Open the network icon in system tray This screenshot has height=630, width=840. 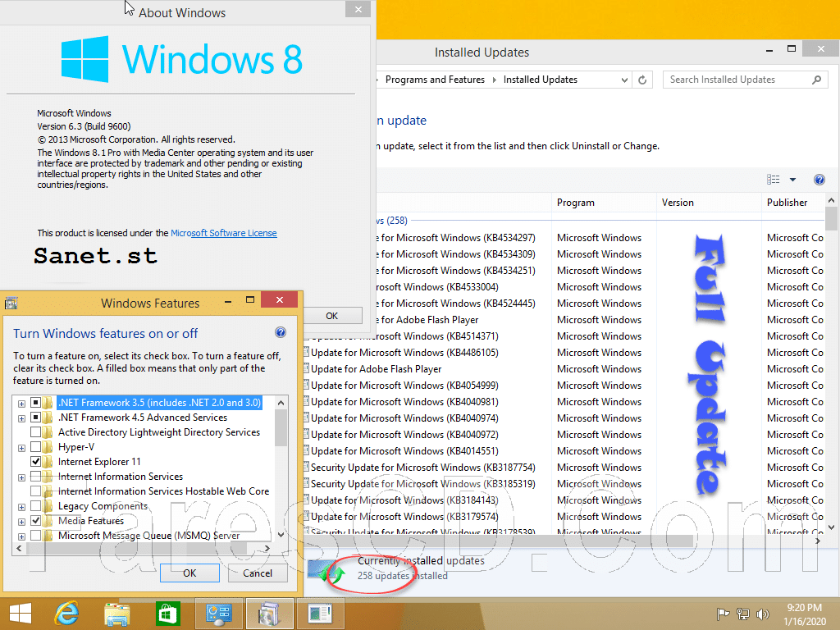(743, 614)
